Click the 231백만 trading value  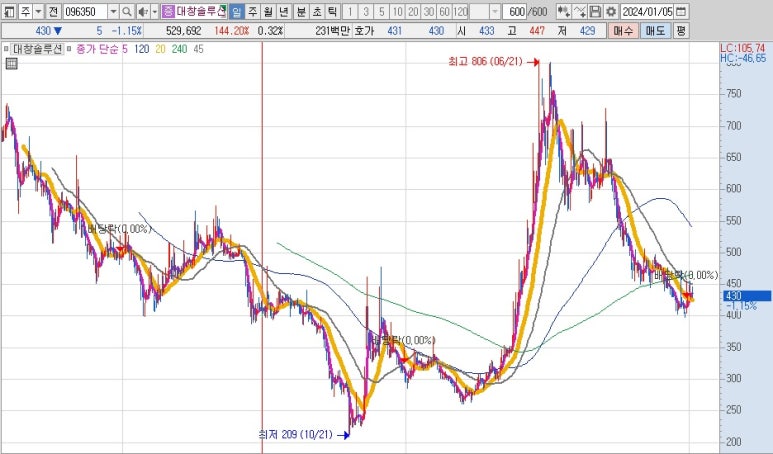[x=332, y=31]
